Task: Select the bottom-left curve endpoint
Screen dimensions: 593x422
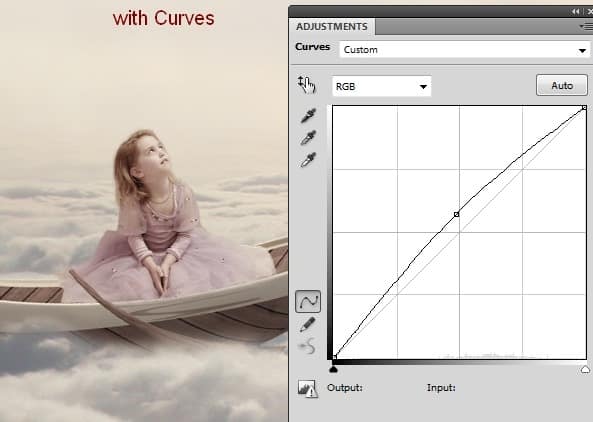Action: click(x=334, y=357)
